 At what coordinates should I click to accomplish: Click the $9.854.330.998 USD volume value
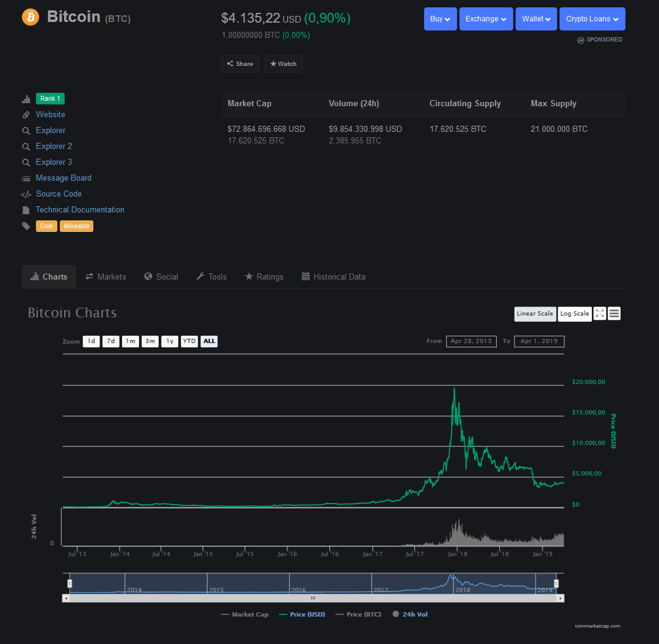(x=366, y=129)
